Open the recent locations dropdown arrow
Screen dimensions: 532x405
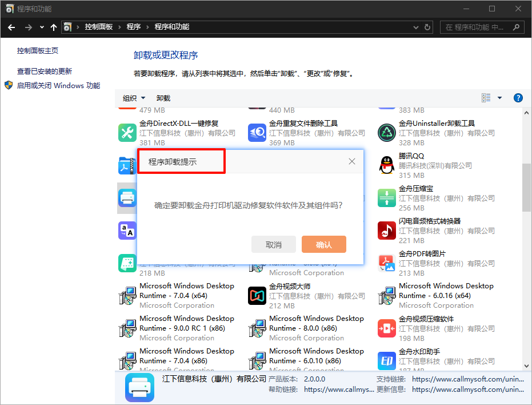click(x=42, y=27)
